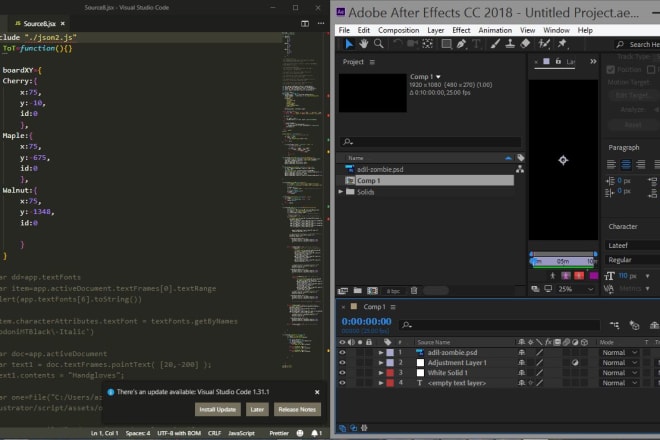Select the Pan Behind anchor point tool

427,43
